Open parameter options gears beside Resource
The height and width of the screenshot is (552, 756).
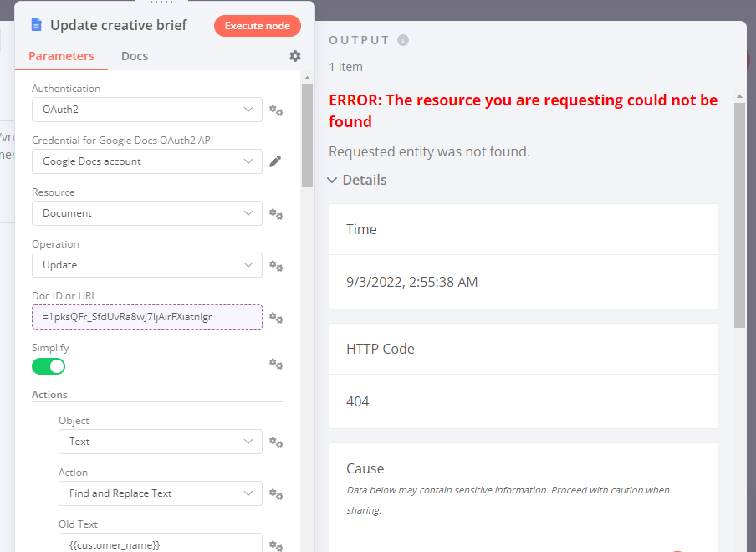[x=276, y=214]
